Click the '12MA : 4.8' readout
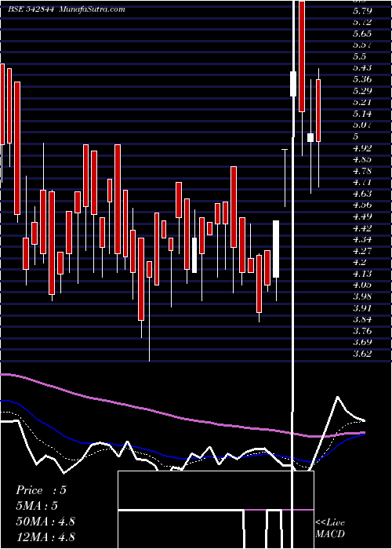Screen dimensions: 392x549 click(45, 537)
